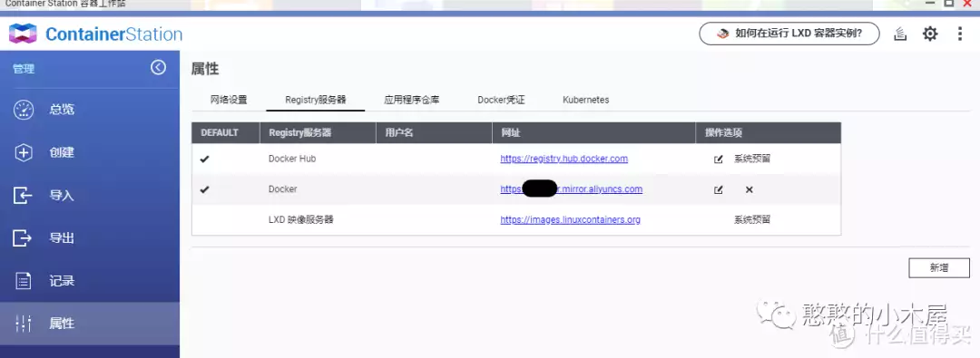This screenshot has height=358, width=980.
Task: Open the 导入 import page
Action: (x=90, y=196)
